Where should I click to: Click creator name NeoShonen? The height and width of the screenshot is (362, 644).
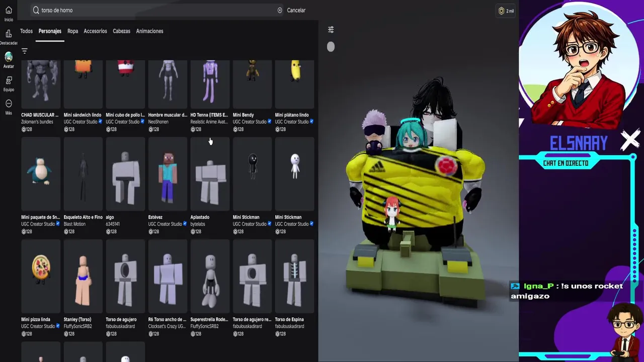[158, 122]
